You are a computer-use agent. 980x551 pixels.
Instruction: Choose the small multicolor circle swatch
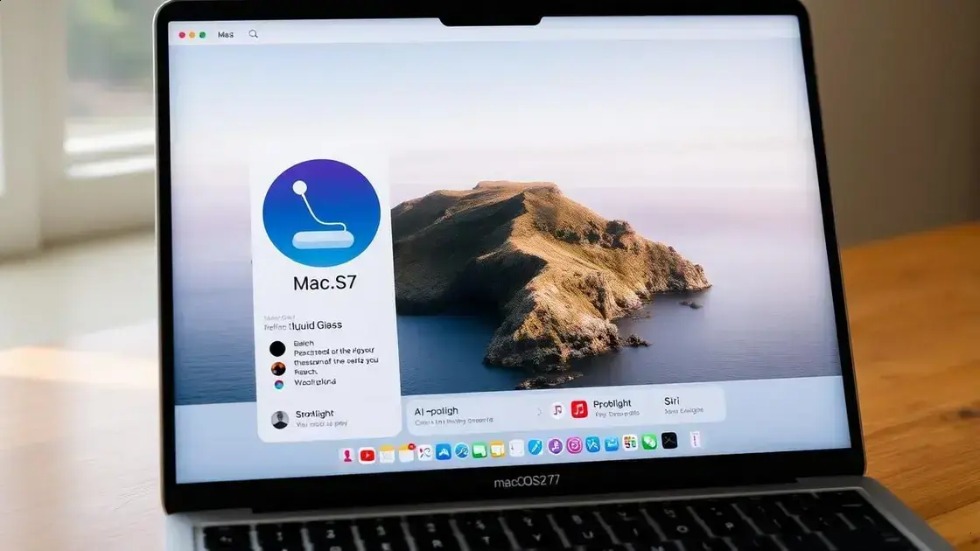[x=279, y=384]
